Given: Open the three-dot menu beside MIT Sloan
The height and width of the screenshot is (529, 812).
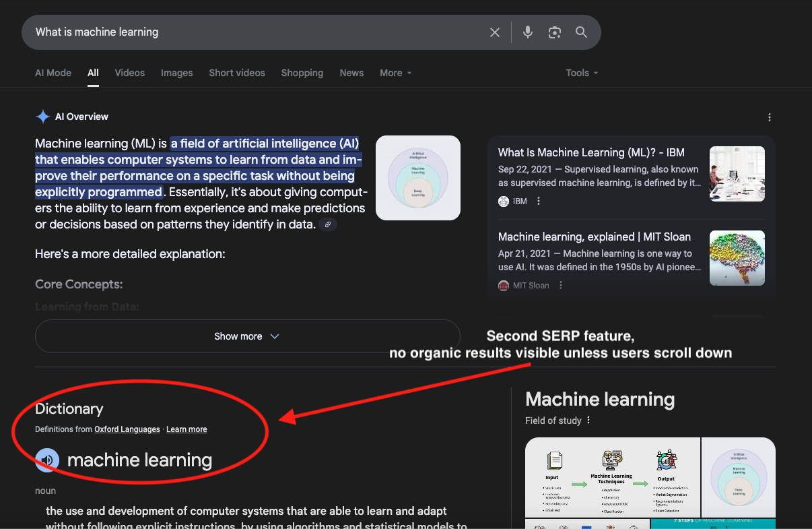Looking at the screenshot, I should [561, 285].
